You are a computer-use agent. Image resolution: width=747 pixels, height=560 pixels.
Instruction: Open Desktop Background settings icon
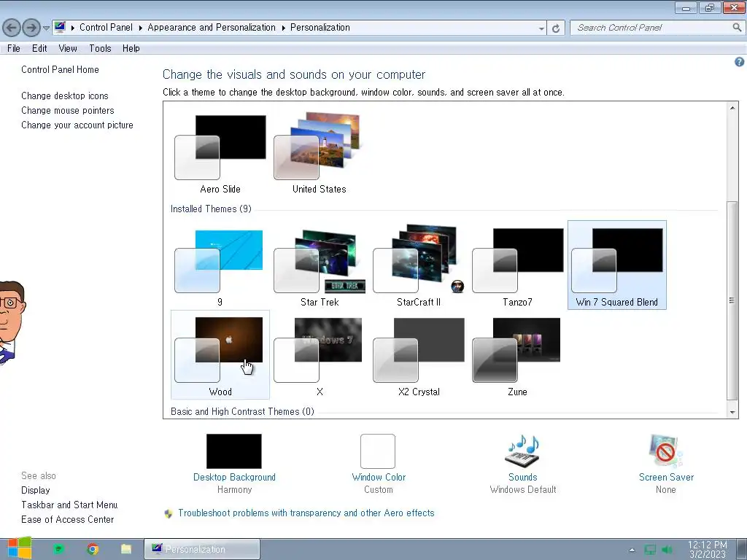(234, 451)
